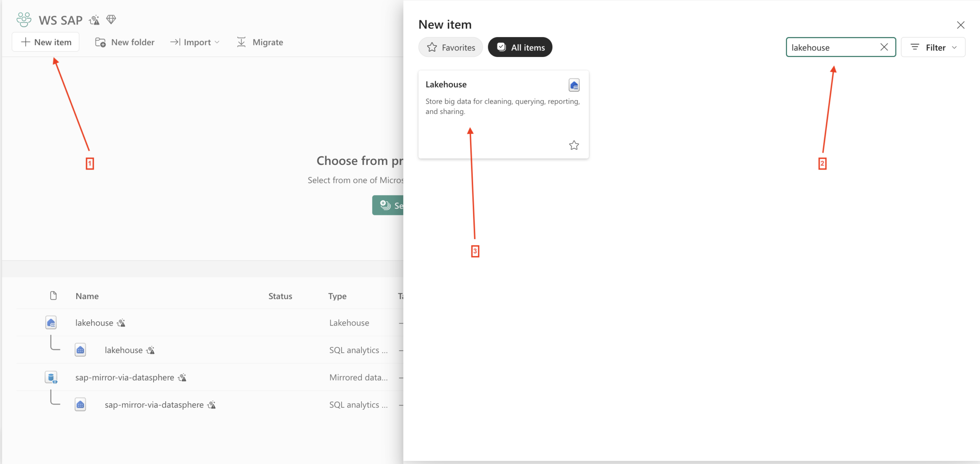This screenshot has height=464, width=980.
Task: Expand the Import dropdown menu
Action: [x=195, y=42]
